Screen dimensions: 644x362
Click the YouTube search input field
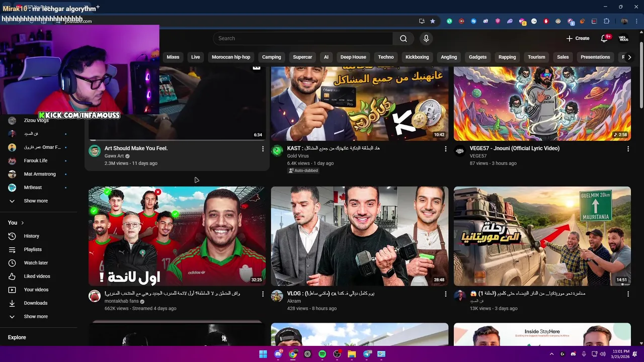[x=303, y=38]
